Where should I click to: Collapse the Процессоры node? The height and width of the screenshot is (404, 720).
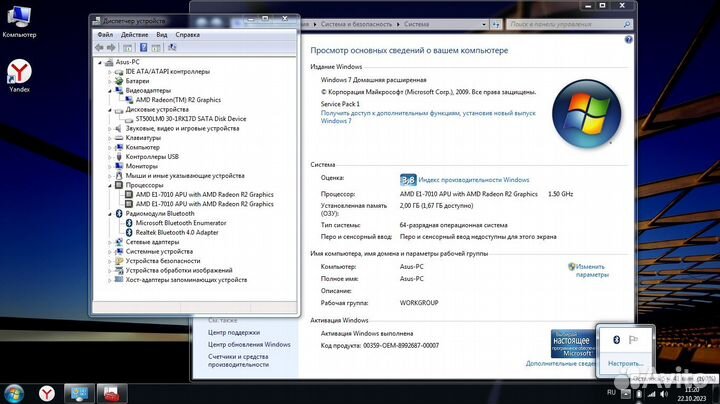pos(110,185)
